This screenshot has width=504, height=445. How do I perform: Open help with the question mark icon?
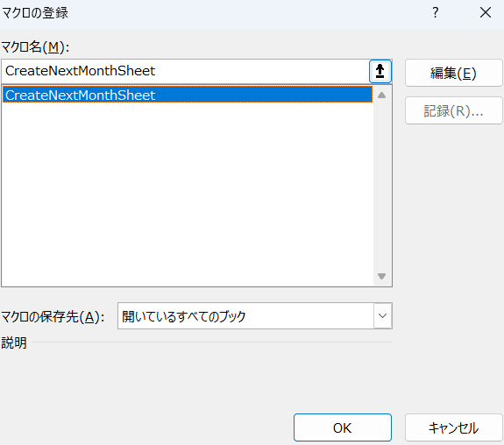tap(436, 13)
